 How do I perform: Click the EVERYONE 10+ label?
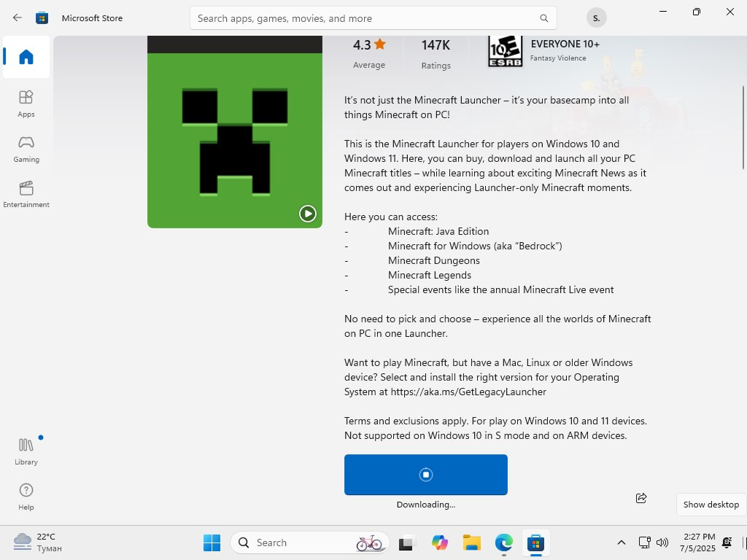click(565, 44)
